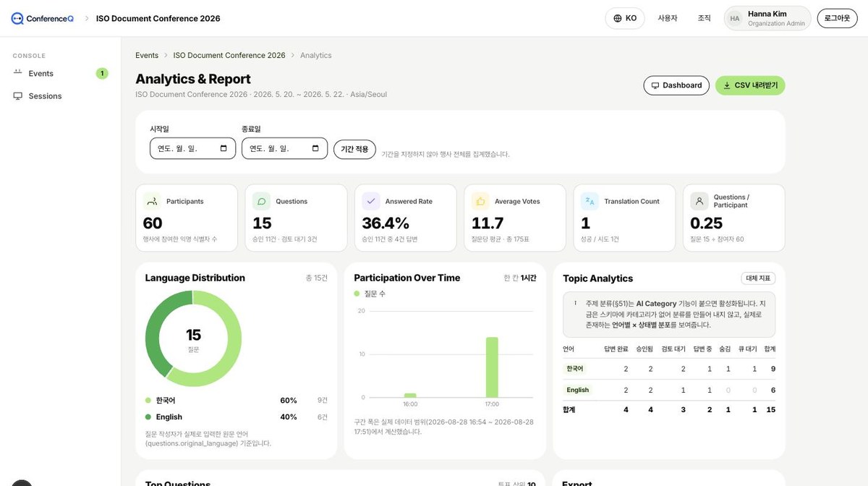Open the Hanna Kim account menu

[767, 18]
